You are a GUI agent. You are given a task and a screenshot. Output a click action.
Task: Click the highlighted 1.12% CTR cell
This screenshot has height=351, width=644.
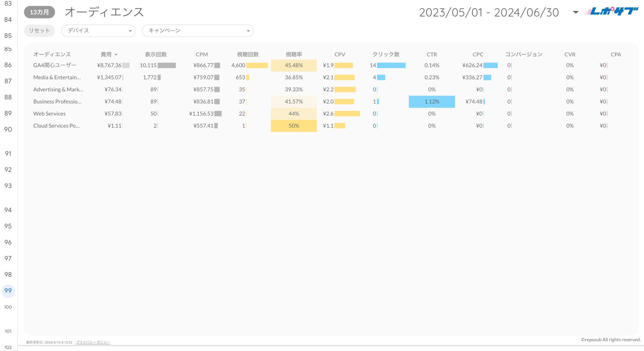click(432, 102)
